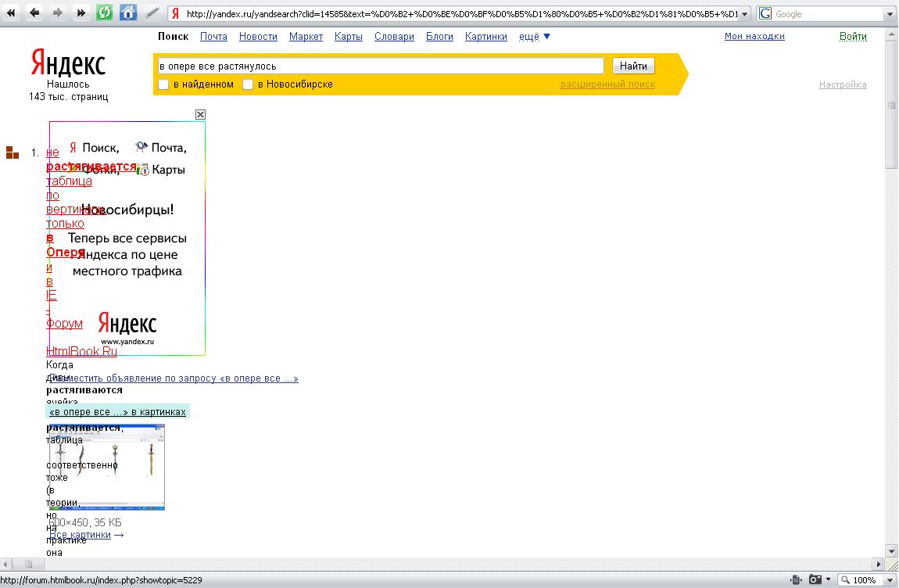Click the Yandex Novosibirsk ad banner

[x=127, y=238]
